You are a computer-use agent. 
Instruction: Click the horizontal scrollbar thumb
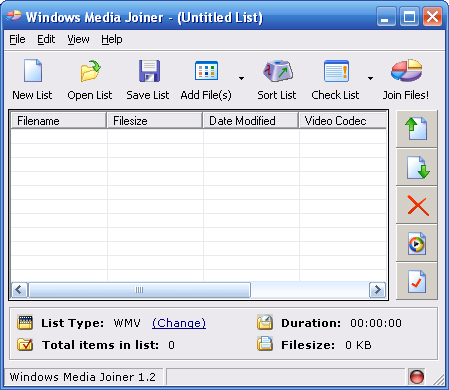click(x=139, y=290)
